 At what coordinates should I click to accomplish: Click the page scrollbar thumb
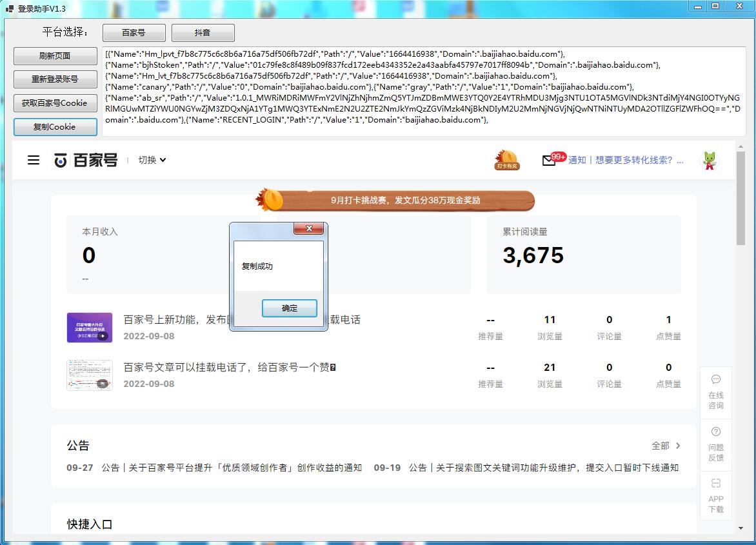[x=741, y=199]
